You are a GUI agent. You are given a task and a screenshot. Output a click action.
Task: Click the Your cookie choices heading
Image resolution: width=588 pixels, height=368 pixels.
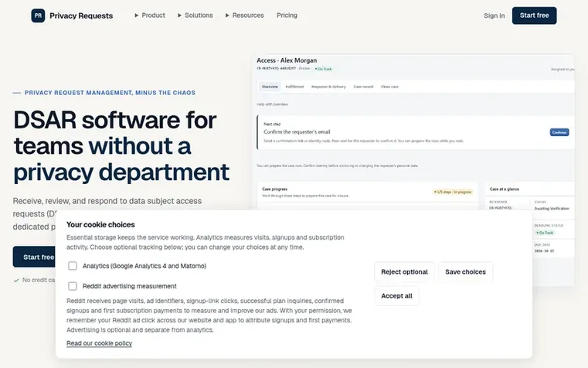100,225
